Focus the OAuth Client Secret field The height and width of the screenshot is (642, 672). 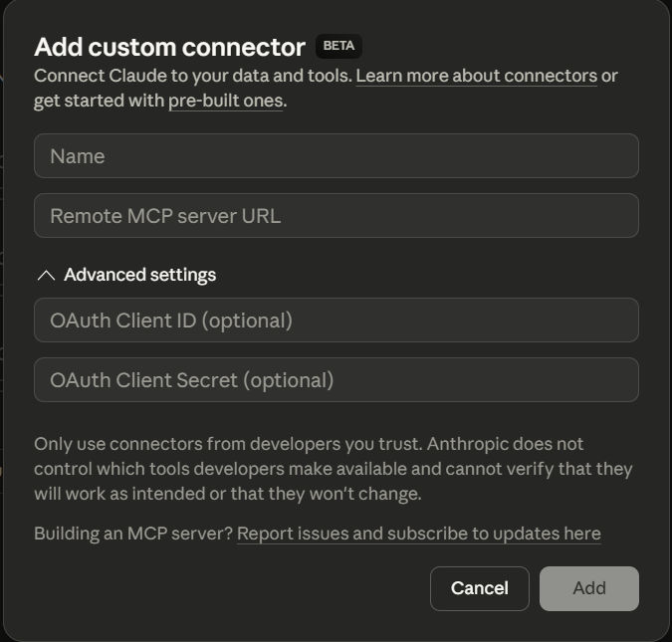tap(336, 380)
